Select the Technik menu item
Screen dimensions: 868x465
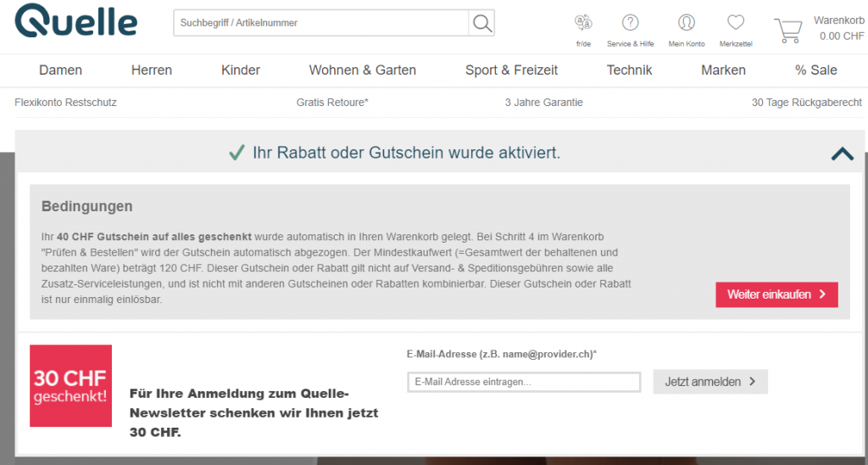click(630, 70)
